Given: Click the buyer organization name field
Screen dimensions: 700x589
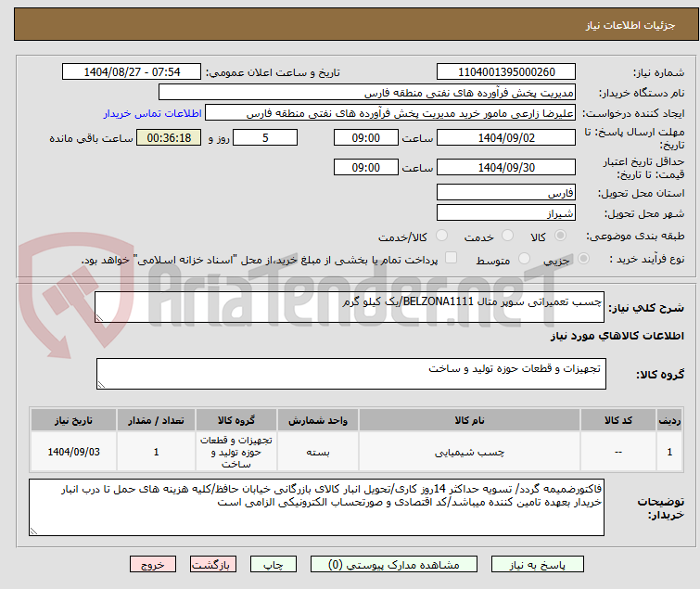Looking at the screenshot, I should coord(367,93).
